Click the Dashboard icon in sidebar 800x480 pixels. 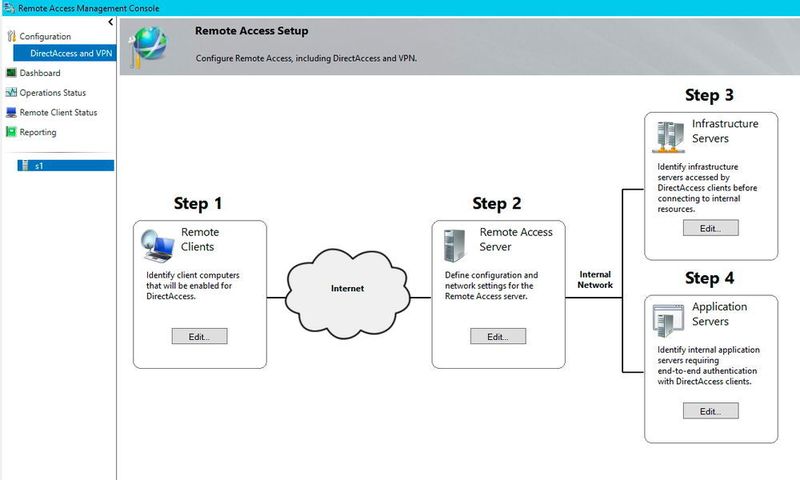pyautogui.click(x=11, y=73)
